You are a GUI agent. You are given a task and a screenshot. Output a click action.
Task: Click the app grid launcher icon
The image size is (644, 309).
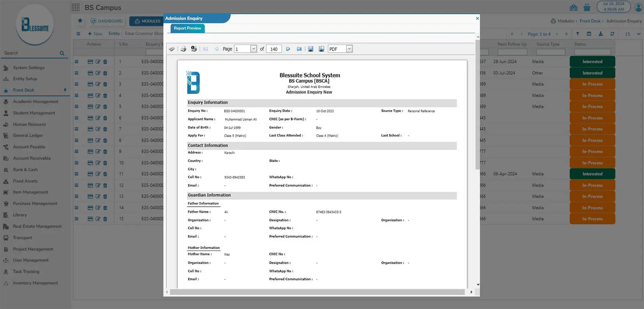(x=76, y=7)
